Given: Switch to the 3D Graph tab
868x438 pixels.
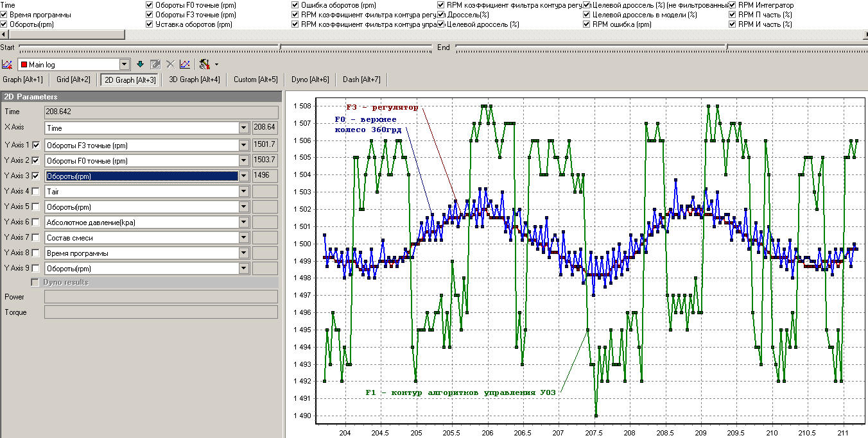Looking at the screenshot, I should click(x=194, y=80).
